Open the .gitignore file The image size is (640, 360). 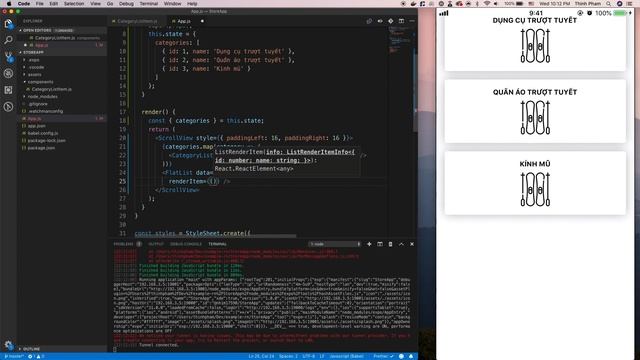38,104
